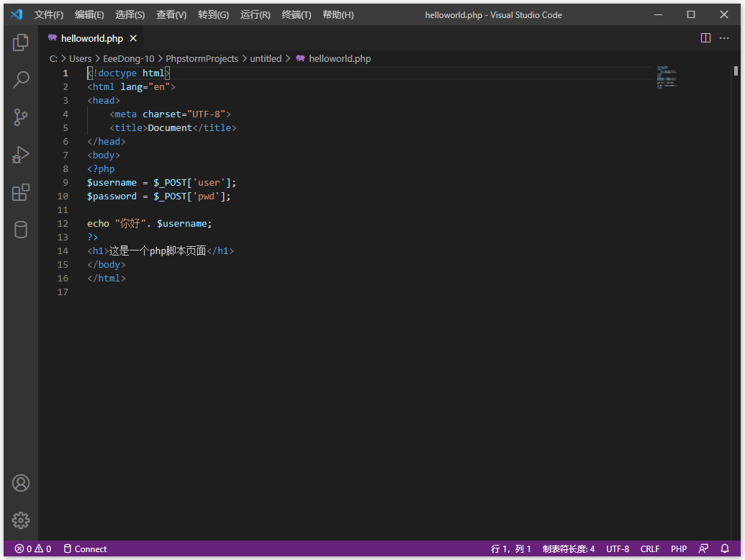Open the Source Control view
The image size is (745, 560).
point(21,117)
